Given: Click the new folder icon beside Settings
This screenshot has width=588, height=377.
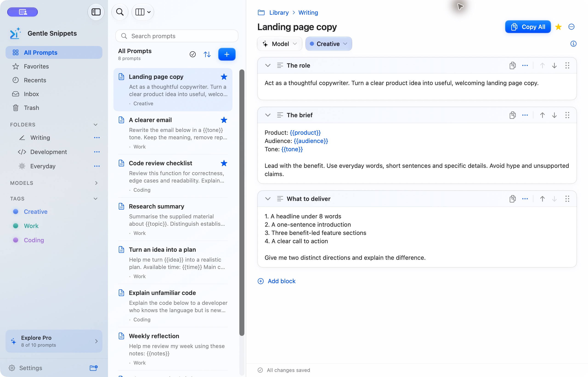Looking at the screenshot, I should tap(94, 368).
